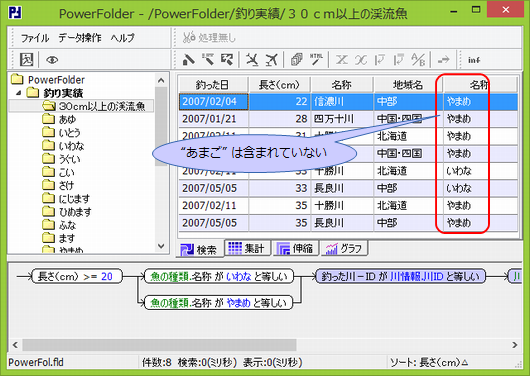
Task: Click the 信濃川 cell
Action: [x=342, y=102]
